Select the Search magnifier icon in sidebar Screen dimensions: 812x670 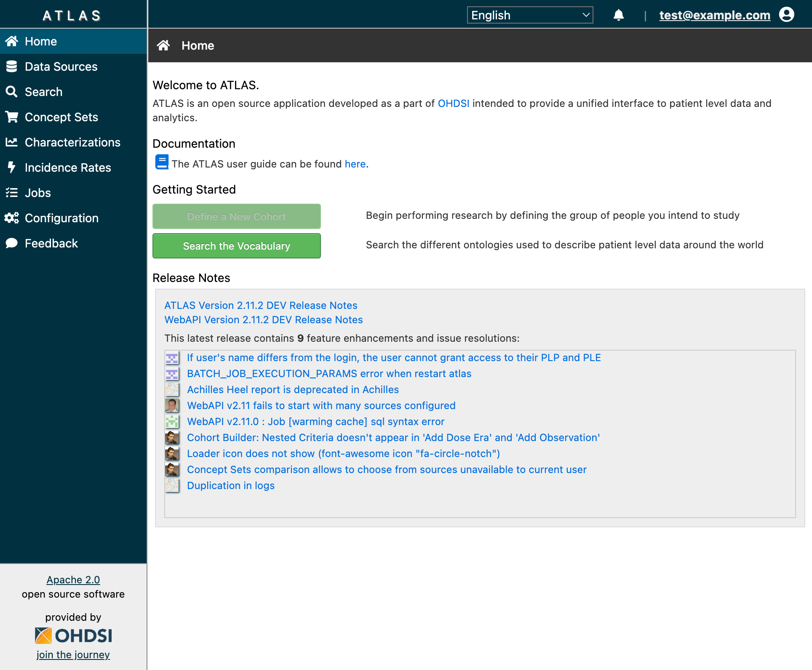click(11, 92)
